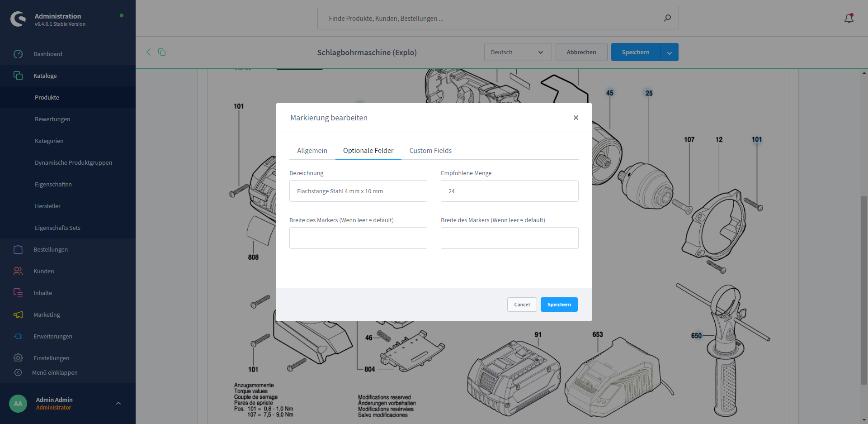This screenshot has height=424, width=868.
Task: Click the back arrow icon
Action: tap(148, 52)
